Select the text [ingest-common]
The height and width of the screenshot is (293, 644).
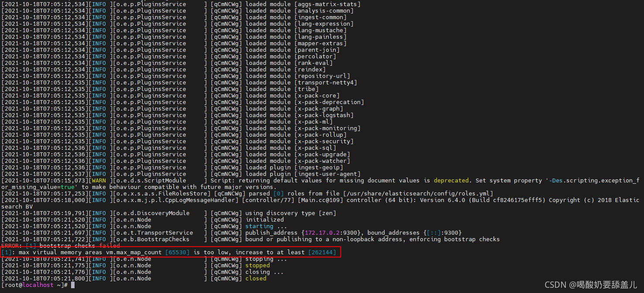(320, 17)
